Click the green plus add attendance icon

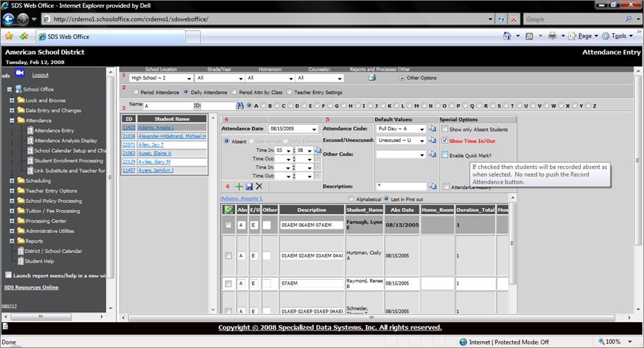[239, 187]
